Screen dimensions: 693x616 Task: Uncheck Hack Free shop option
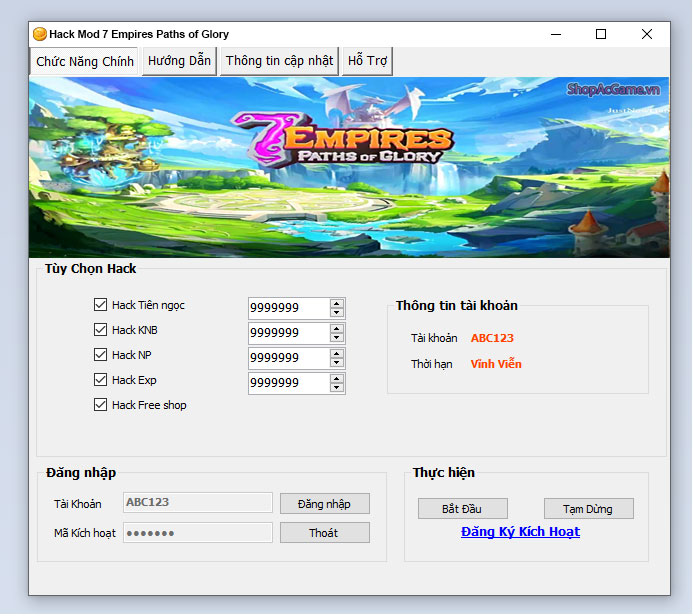(100, 405)
